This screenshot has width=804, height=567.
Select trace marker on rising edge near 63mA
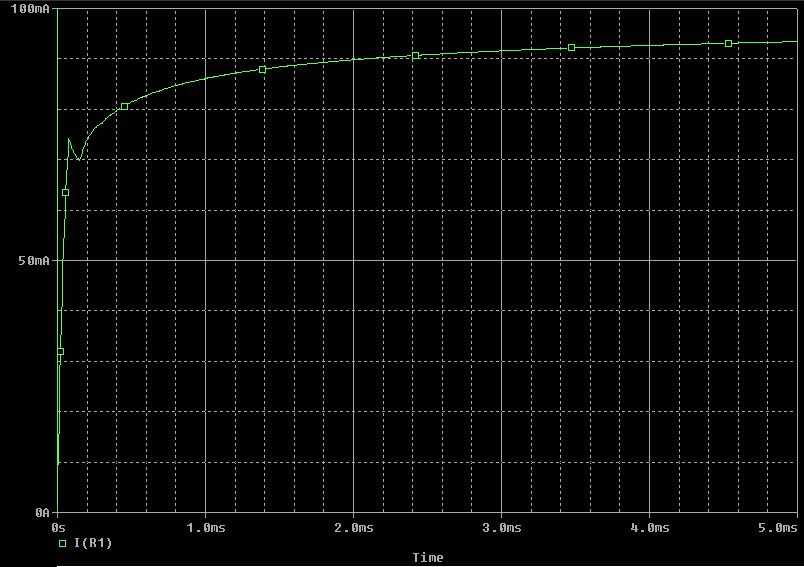point(65,192)
